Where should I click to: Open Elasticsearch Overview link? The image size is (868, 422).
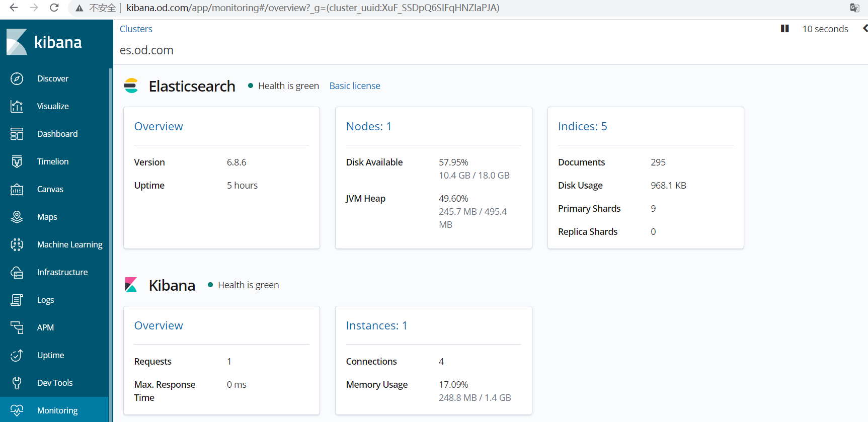tap(159, 126)
